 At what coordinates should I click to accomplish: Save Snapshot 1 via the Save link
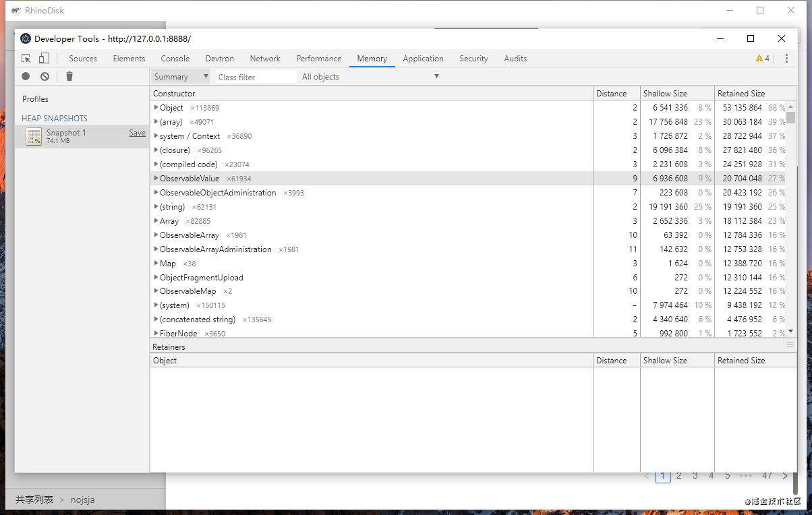click(x=137, y=133)
